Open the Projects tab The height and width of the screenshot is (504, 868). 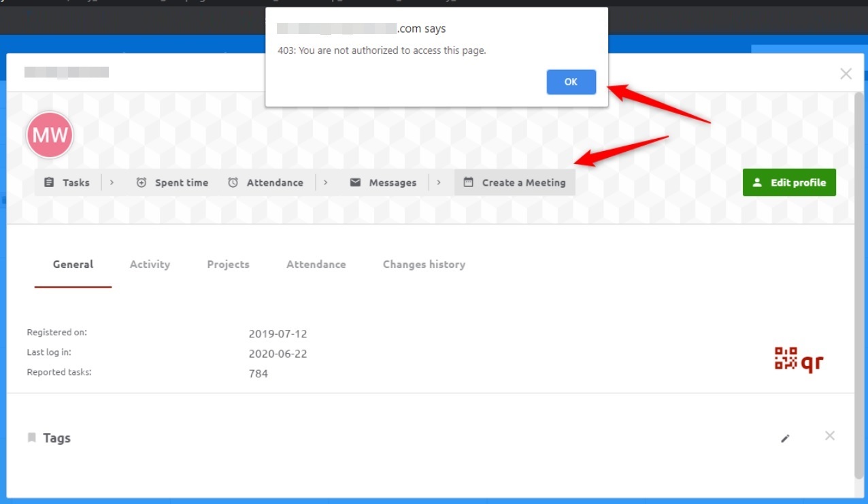coord(228,265)
